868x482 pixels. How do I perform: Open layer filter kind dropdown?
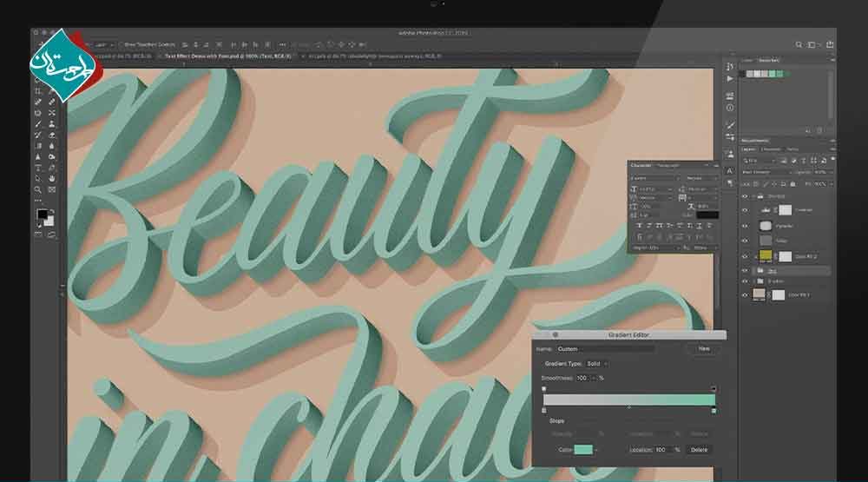[759, 161]
